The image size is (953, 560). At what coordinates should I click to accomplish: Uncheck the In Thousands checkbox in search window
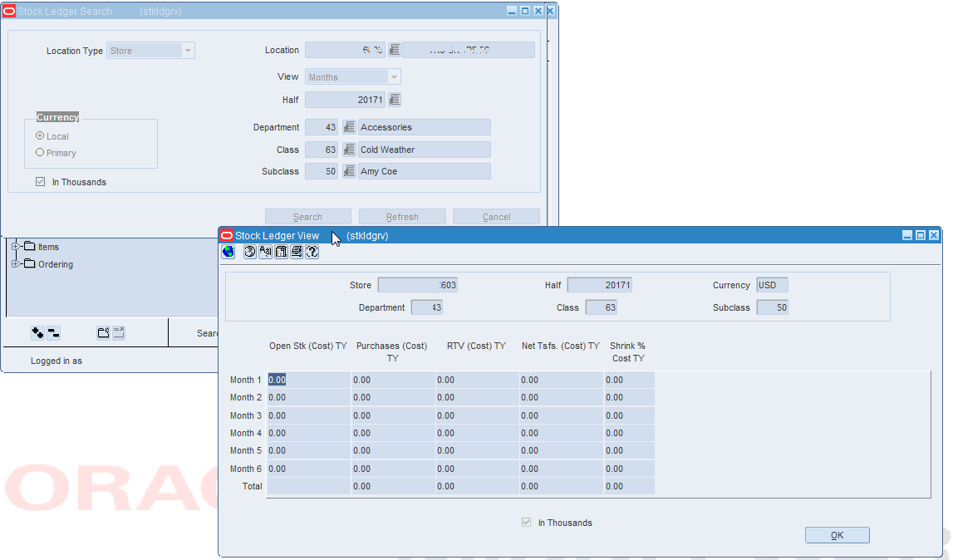[40, 181]
